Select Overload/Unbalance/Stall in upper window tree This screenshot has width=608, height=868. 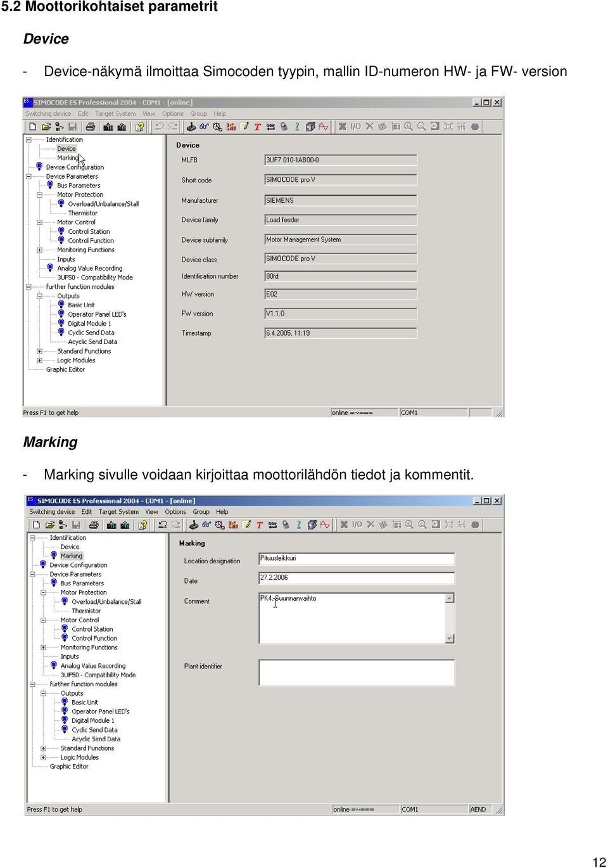(103, 204)
